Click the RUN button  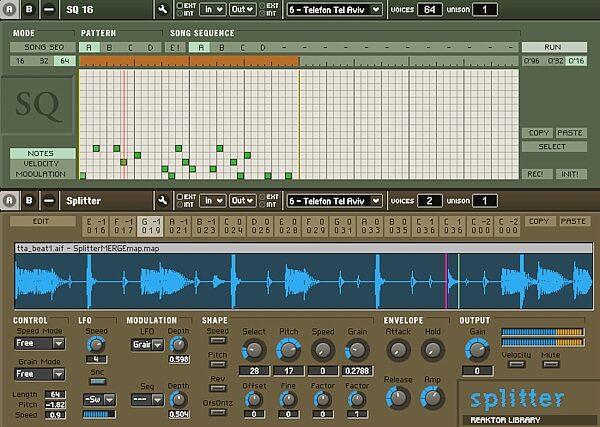coord(554,47)
